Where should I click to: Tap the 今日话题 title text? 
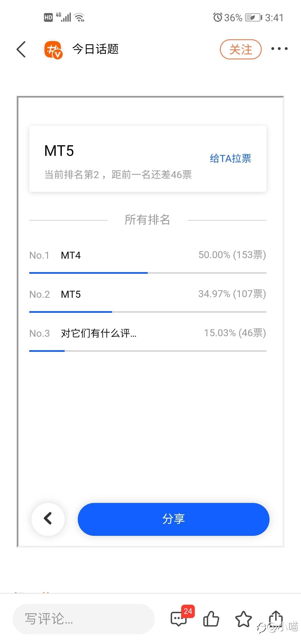[x=95, y=49]
